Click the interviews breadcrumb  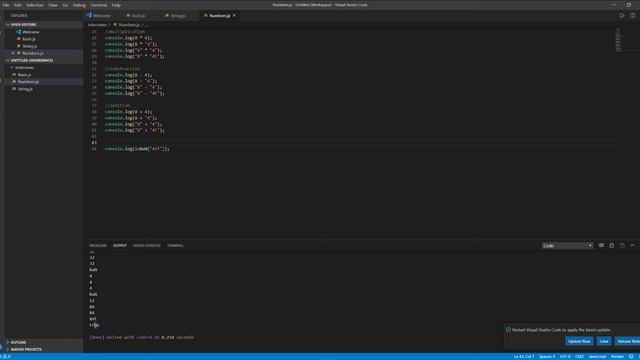click(97, 25)
